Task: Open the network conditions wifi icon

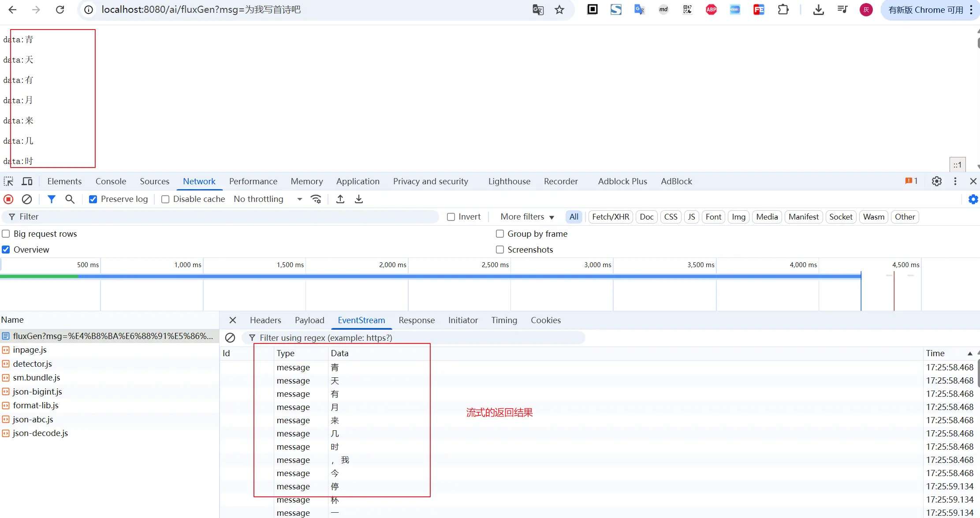Action: 316,199
